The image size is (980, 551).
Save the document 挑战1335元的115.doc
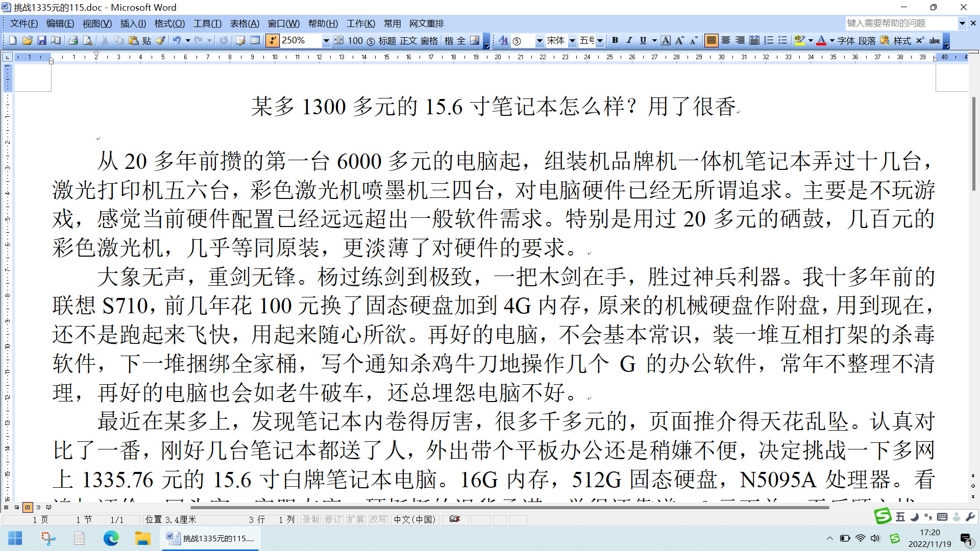click(x=42, y=41)
